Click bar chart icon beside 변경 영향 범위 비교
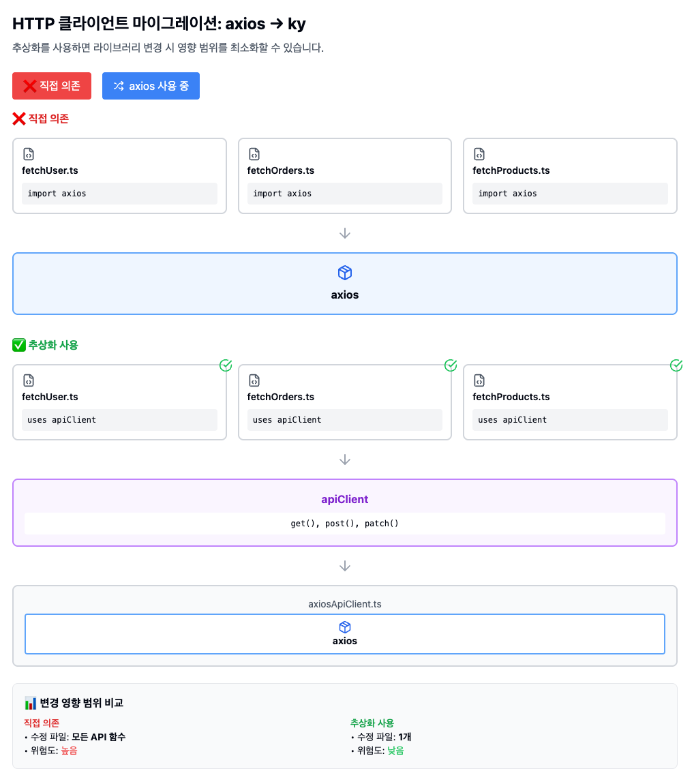This screenshot has width=694, height=784. point(31,703)
